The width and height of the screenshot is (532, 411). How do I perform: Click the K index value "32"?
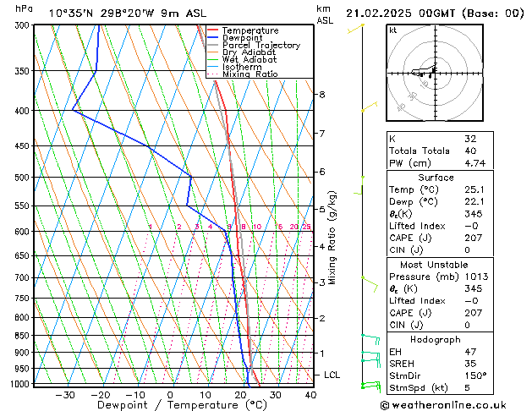470,139
